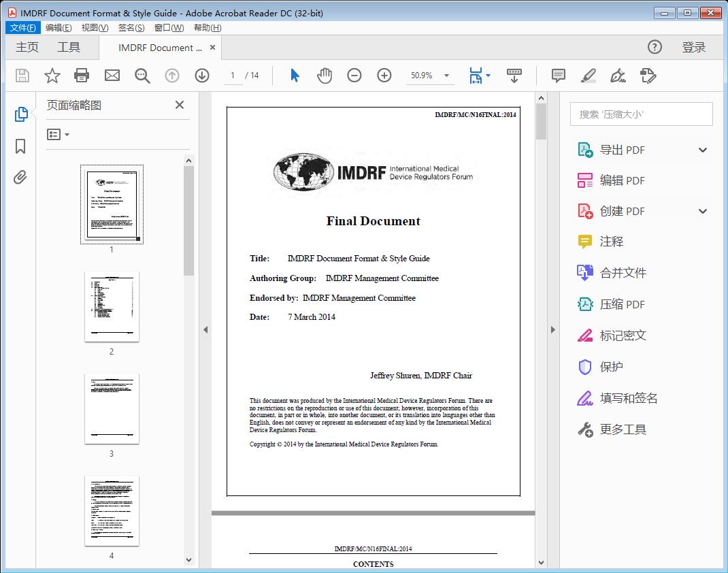This screenshot has height=573, width=728.
Task: Switch to the 主页 tab
Action: pos(27,47)
